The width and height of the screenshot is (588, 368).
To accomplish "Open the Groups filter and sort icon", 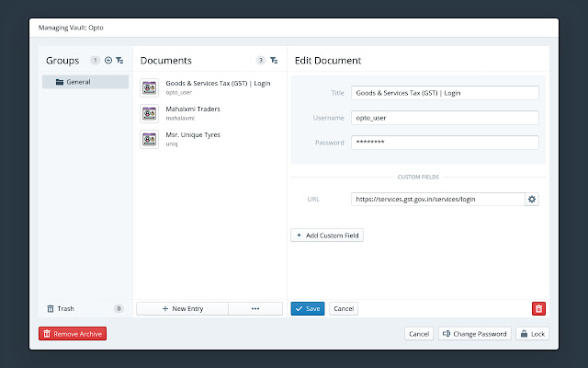I will pyautogui.click(x=119, y=60).
